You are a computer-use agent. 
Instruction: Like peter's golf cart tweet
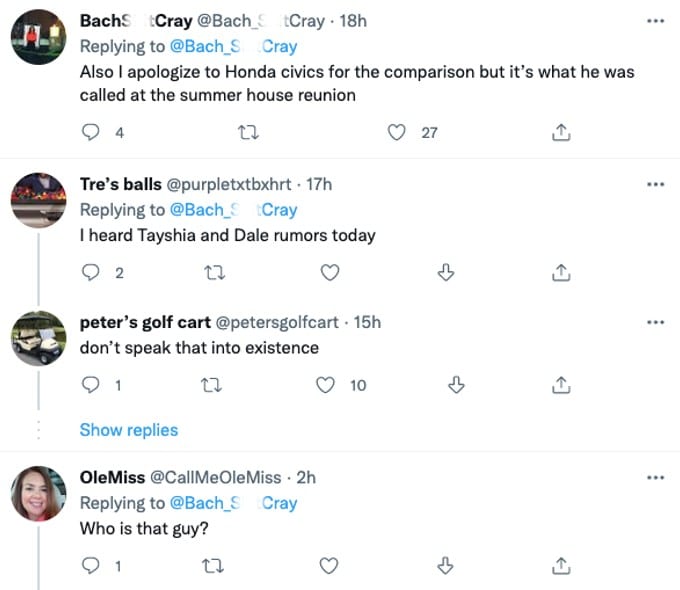click(x=324, y=385)
